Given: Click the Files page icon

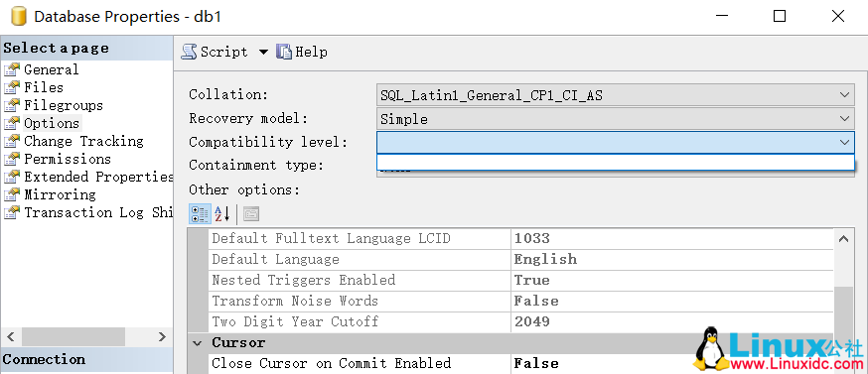Looking at the screenshot, I should coord(12,87).
